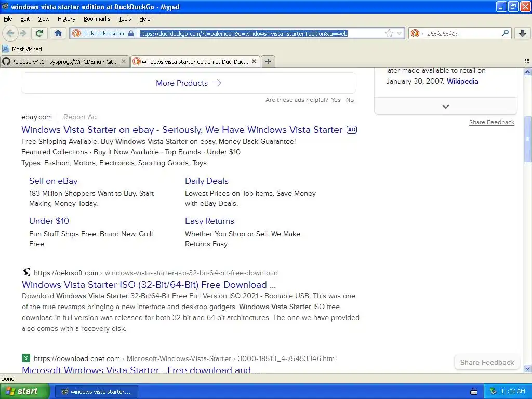Open the History menu
Screen dimensions: 532x399
pos(66,19)
